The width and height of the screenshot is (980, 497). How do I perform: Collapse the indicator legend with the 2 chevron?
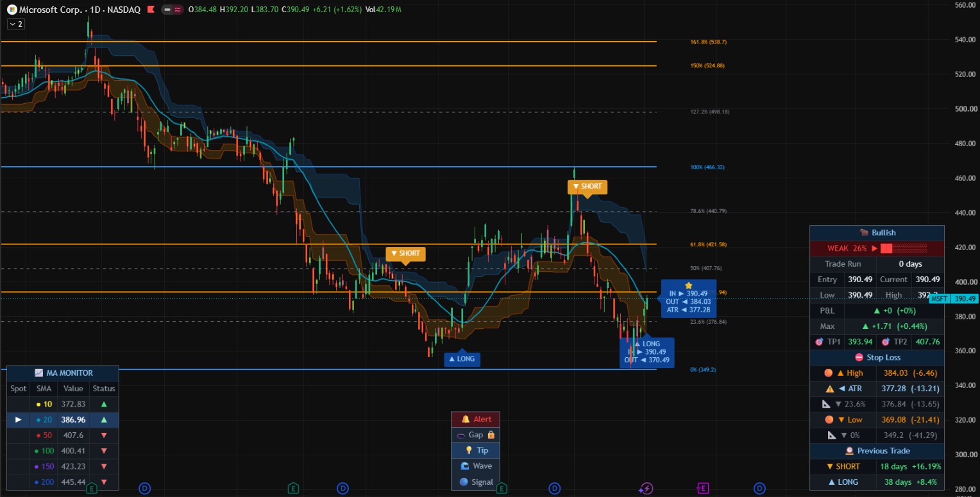coord(16,24)
